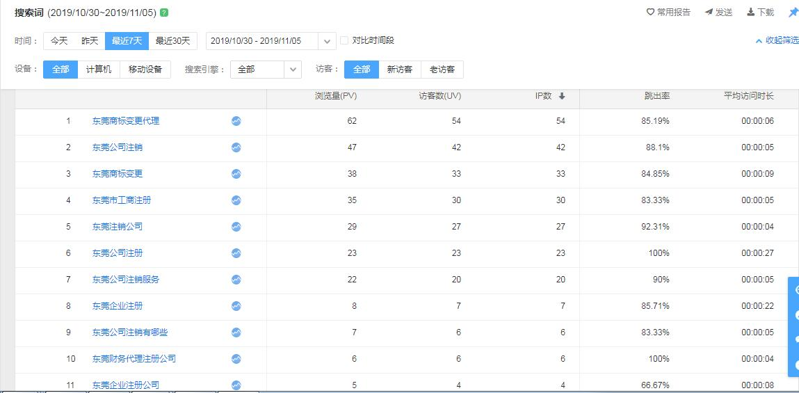Click bounce rate value 92.31%
Image resolution: width=799 pixels, height=393 pixels.
tap(655, 227)
